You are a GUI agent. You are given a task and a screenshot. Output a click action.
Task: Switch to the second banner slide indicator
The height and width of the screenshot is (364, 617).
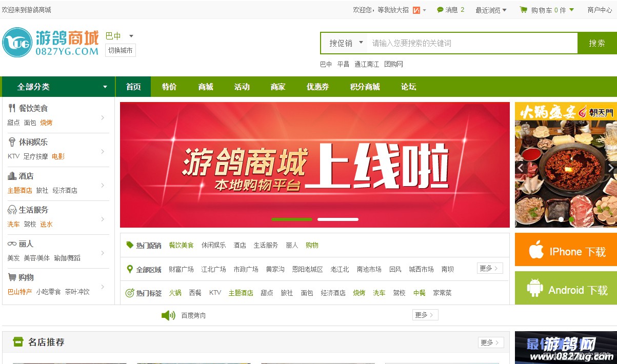point(337,219)
